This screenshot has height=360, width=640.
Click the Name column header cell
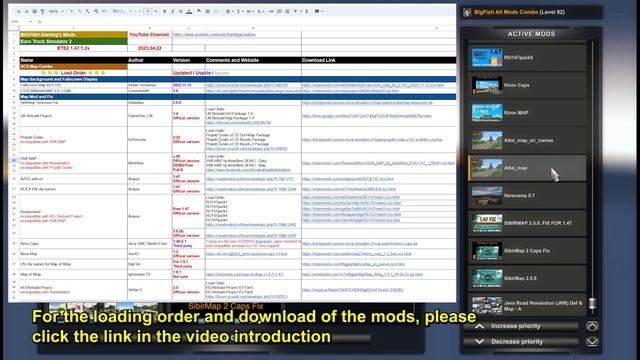click(73, 60)
